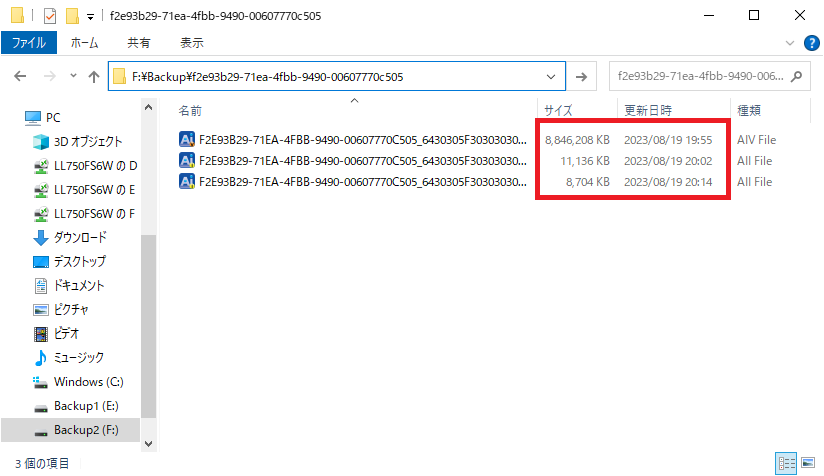The image size is (824, 476).
Task: Click the properties checkmark icon in title bar
Action: pos(50,16)
